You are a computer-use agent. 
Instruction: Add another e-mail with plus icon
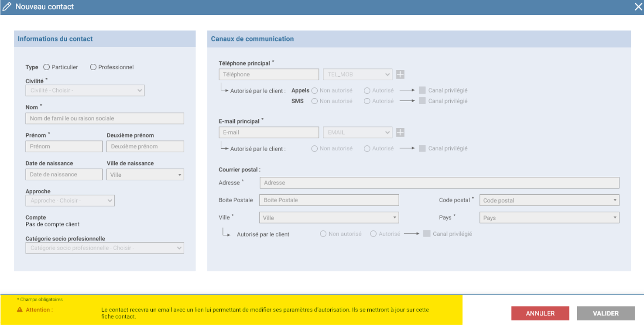coord(400,132)
